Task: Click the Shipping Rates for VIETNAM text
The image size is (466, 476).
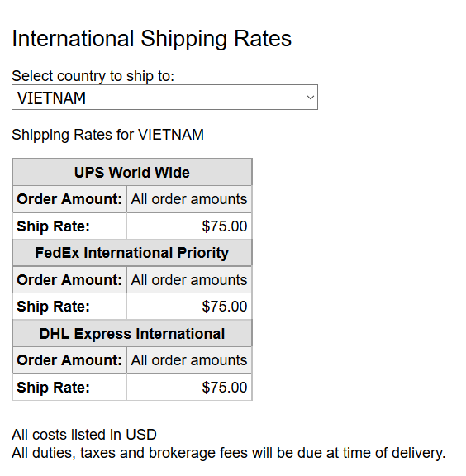Action: pos(107,135)
